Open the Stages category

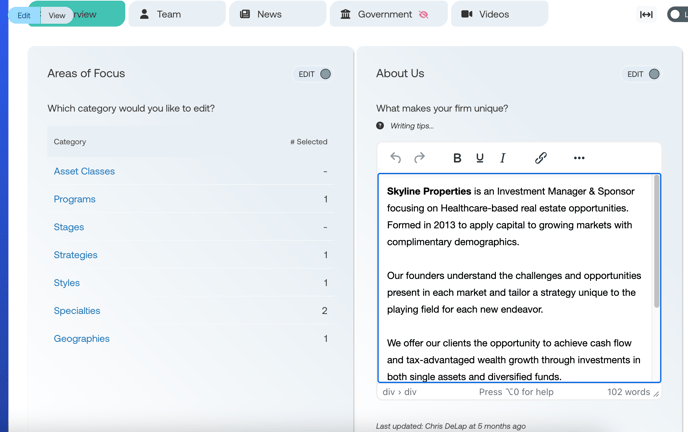tap(69, 227)
